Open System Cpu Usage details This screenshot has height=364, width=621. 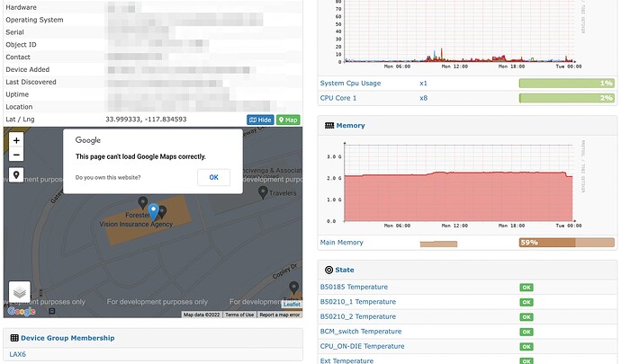tap(350, 84)
